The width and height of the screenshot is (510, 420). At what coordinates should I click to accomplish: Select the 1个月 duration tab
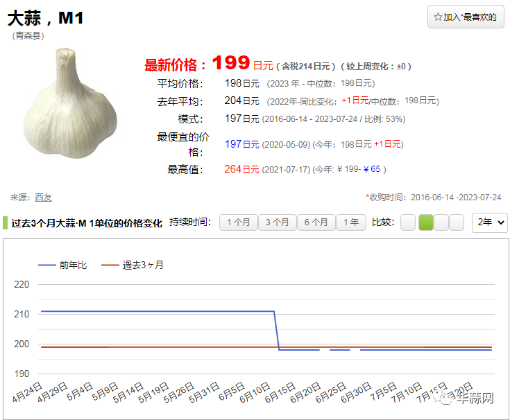238,222
